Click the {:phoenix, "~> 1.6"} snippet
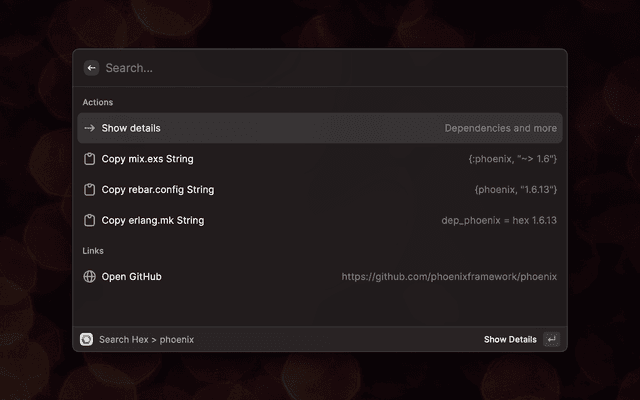This screenshot has width=640, height=400. click(512, 159)
